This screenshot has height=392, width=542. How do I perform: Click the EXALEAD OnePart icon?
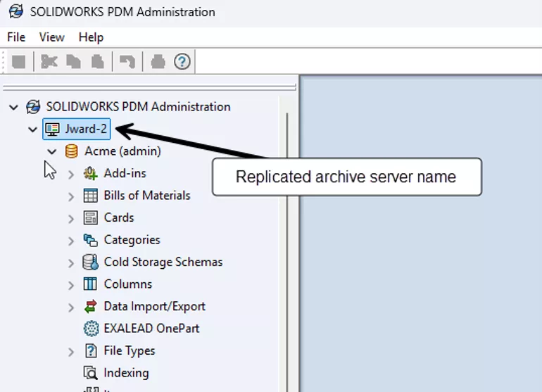pyautogui.click(x=92, y=329)
